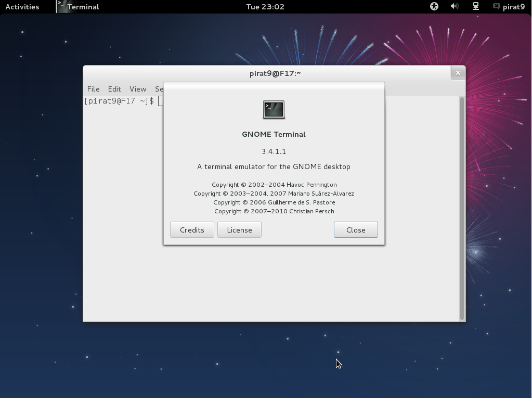532x398 pixels.
Task: Open the network connection icon
Action: [476, 6]
